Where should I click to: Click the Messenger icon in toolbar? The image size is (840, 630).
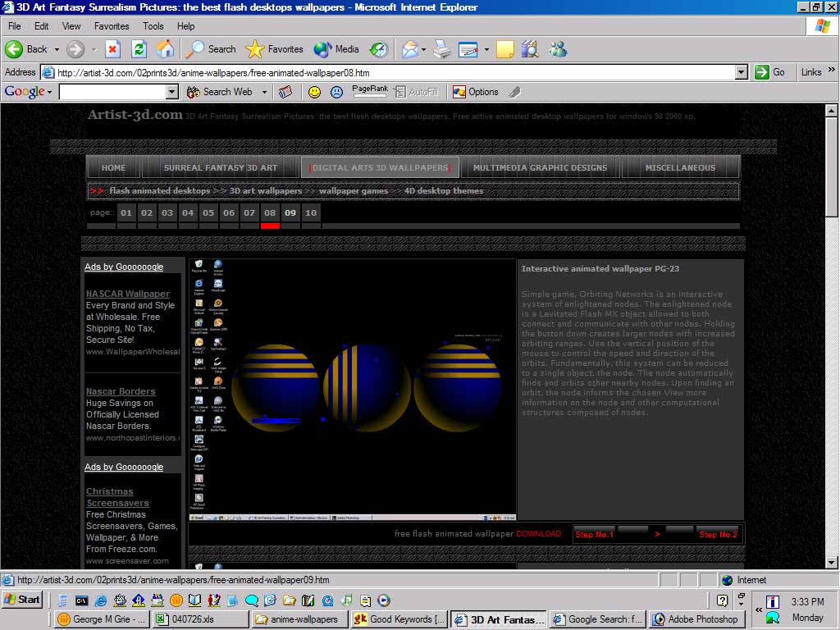click(558, 49)
